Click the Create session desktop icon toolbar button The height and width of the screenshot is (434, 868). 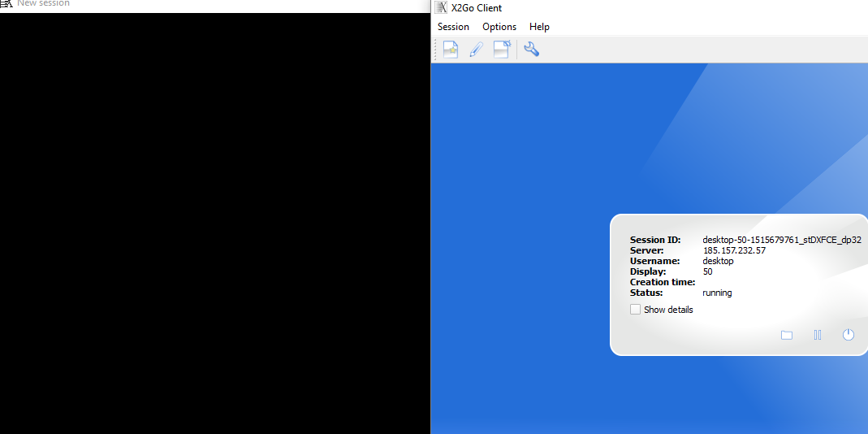point(502,50)
